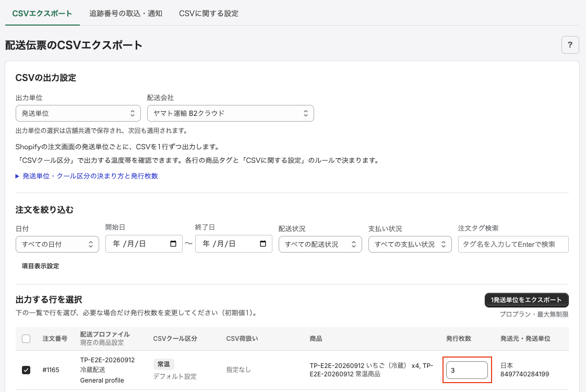Click the 終了日 date input field

point(234,244)
